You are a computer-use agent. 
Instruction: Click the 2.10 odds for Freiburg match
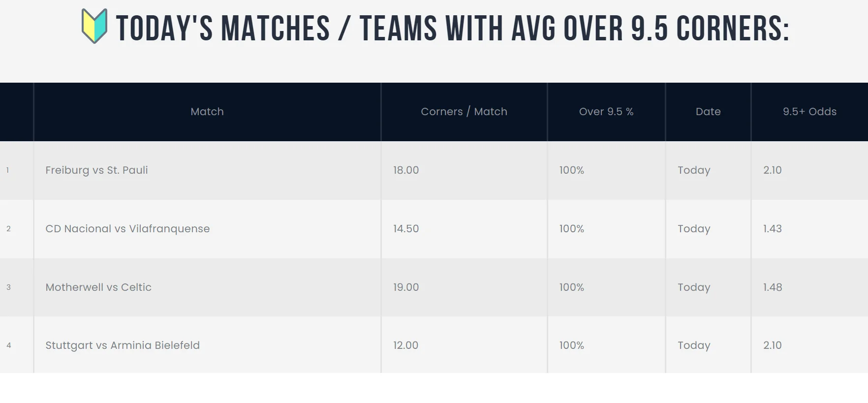(x=773, y=170)
